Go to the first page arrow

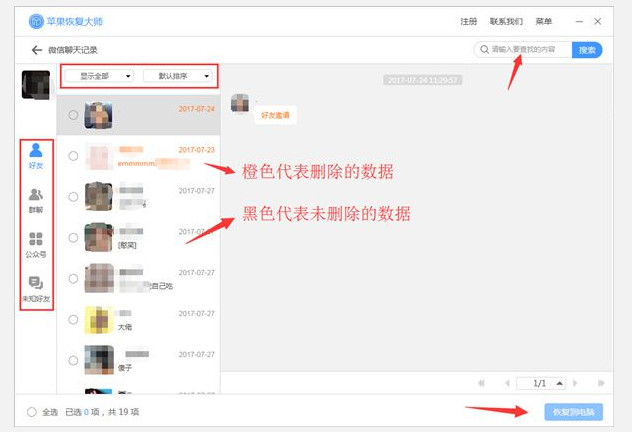point(481,383)
